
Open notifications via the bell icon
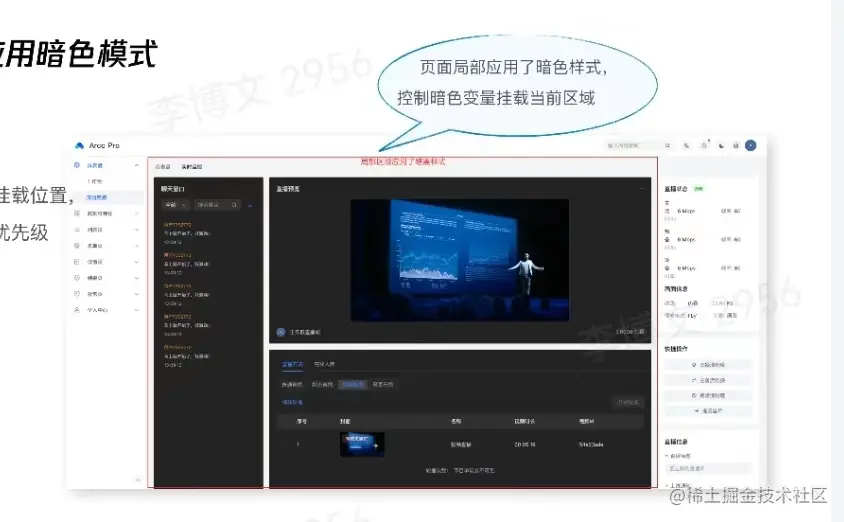click(x=704, y=146)
